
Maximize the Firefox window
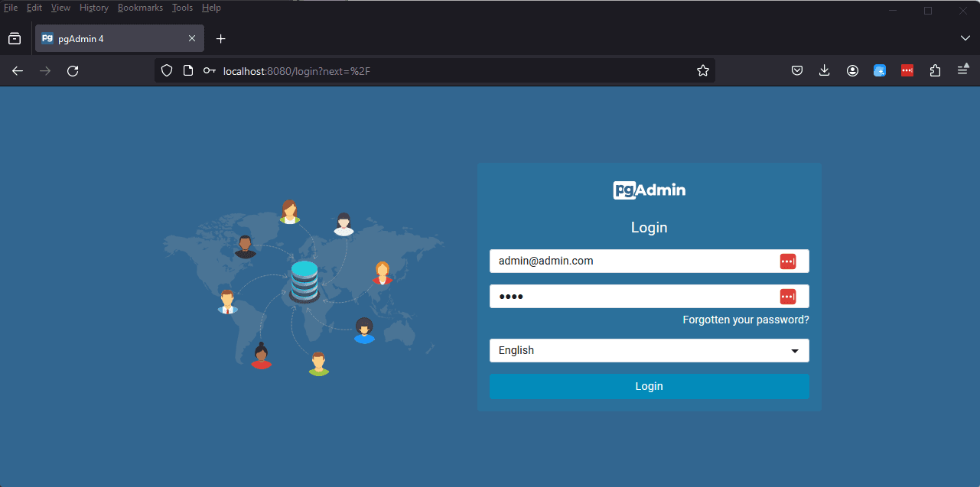[928, 11]
